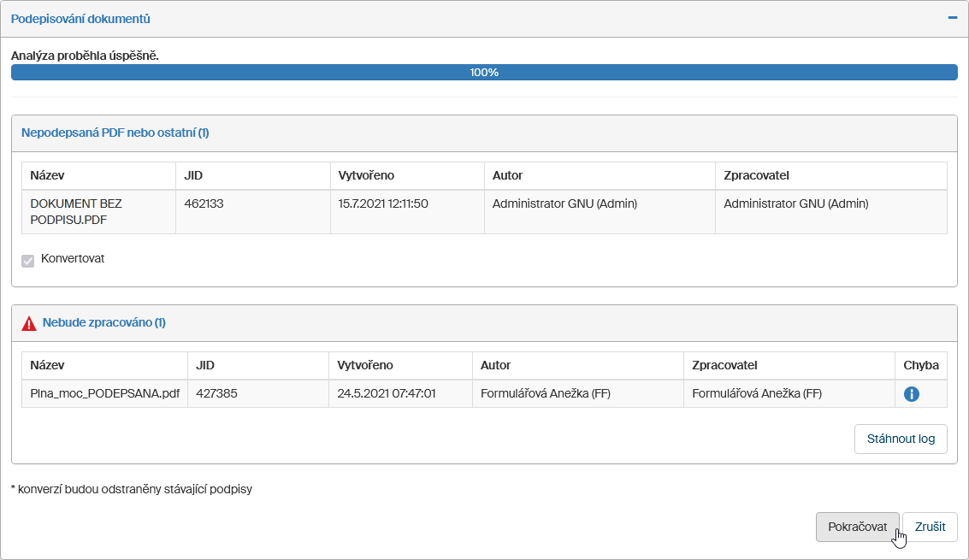Click the Zrušit button
The width and height of the screenshot is (969, 560).
[929, 527]
